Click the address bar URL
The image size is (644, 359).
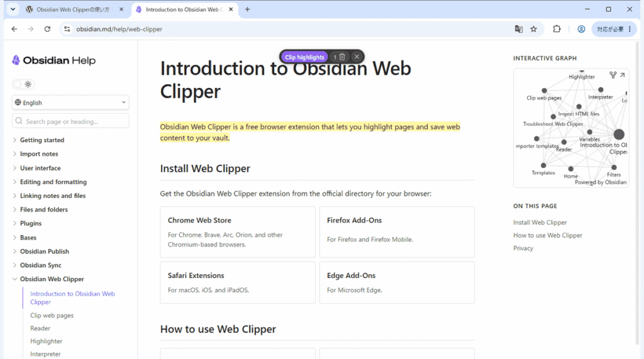119,29
